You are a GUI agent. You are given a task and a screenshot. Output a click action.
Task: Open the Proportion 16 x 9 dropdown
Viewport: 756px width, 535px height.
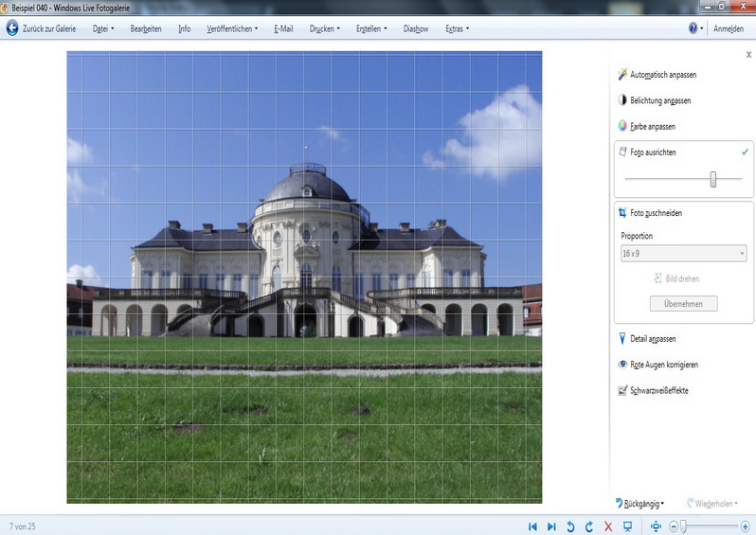pyautogui.click(x=683, y=254)
